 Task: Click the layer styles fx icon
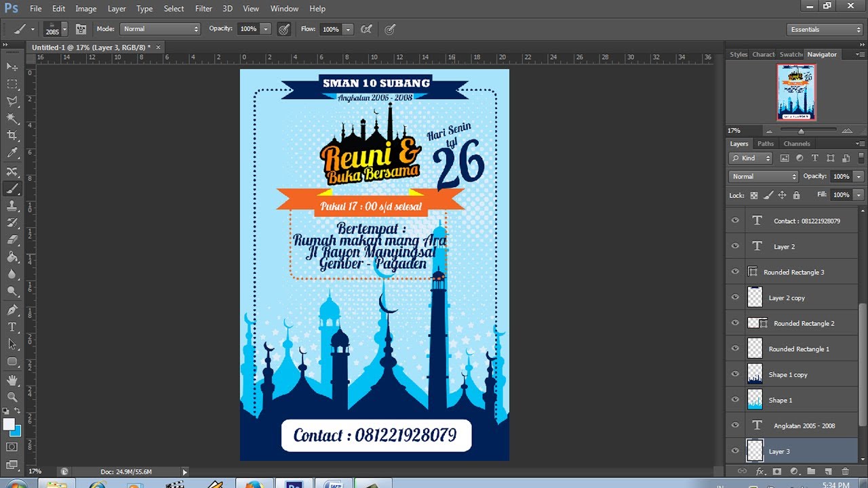pyautogui.click(x=760, y=471)
